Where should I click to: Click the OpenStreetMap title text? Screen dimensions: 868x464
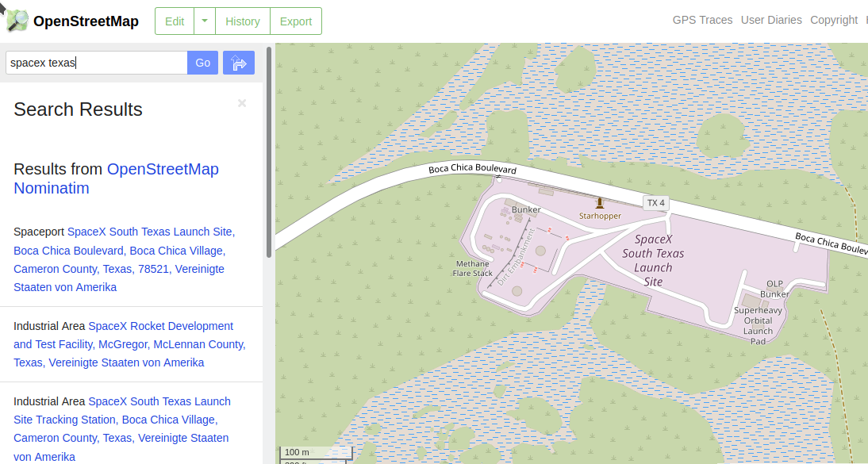tap(86, 21)
